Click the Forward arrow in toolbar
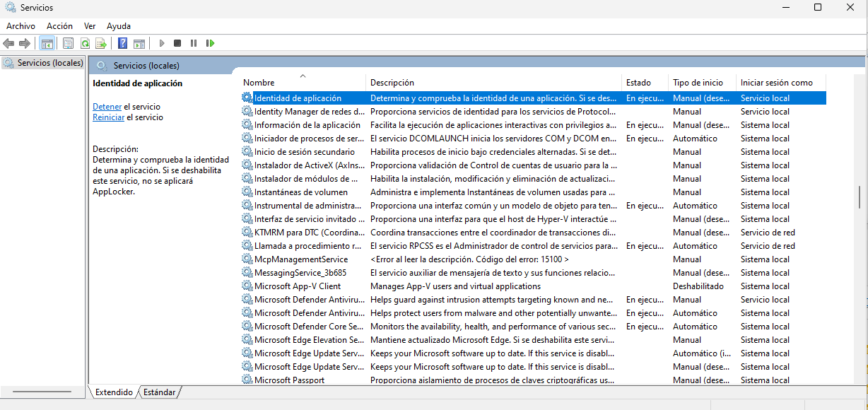 (x=25, y=44)
